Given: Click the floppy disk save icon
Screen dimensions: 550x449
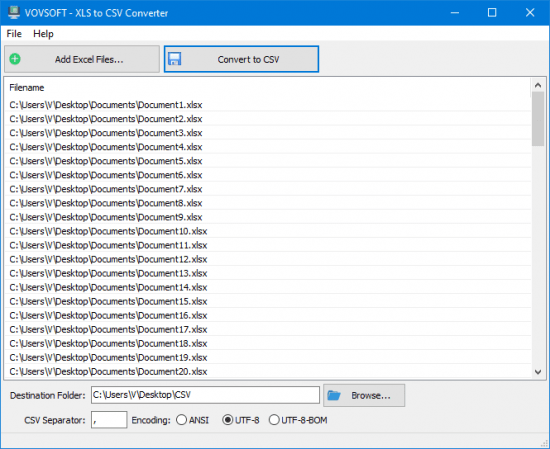Looking at the screenshot, I should pyautogui.click(x=174, y=59).
